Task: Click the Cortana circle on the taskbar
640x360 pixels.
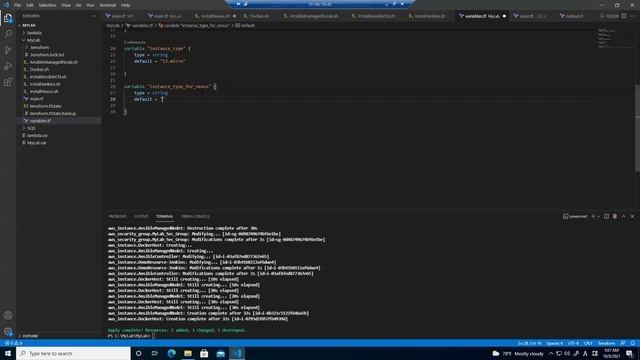Action: pos(138,353)
